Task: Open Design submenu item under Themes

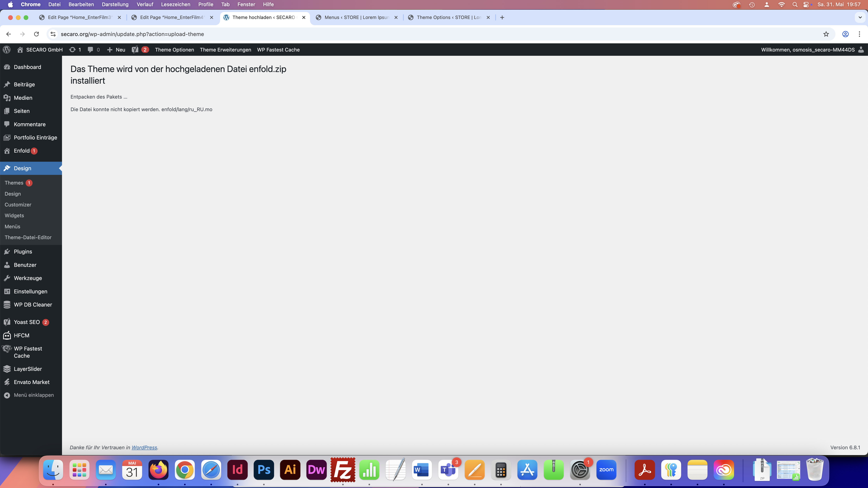Action: 13,194
